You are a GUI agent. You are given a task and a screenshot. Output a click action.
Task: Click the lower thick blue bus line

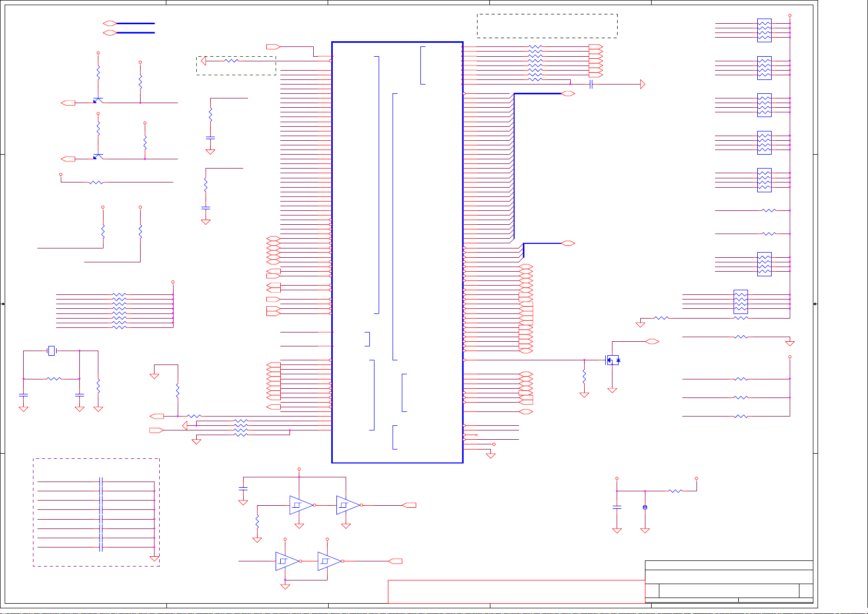click(135, 32)
